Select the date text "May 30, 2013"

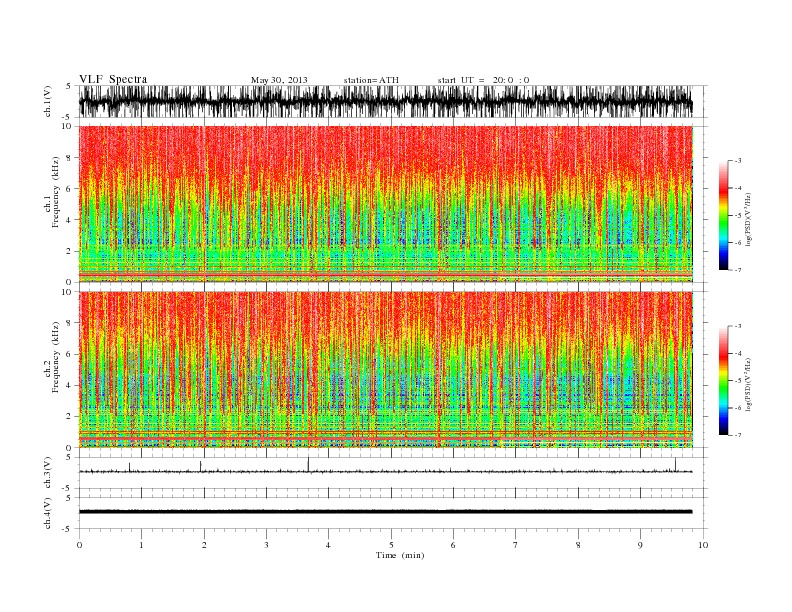point(279,80)
